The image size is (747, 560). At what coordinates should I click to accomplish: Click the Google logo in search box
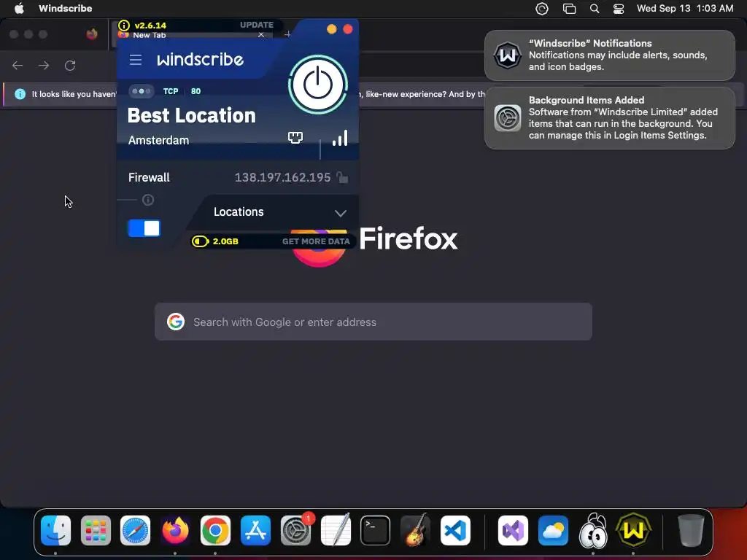click(x=176, y=322)
